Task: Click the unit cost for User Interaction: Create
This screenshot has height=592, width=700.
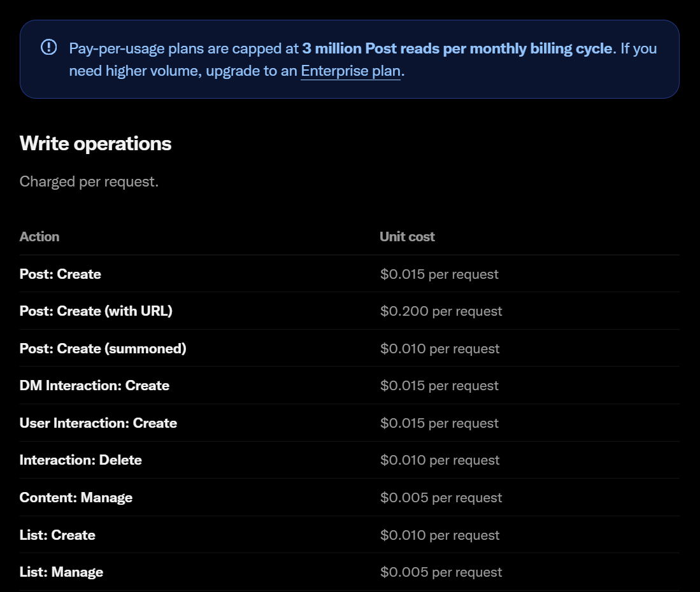Action: coord(439,423)
